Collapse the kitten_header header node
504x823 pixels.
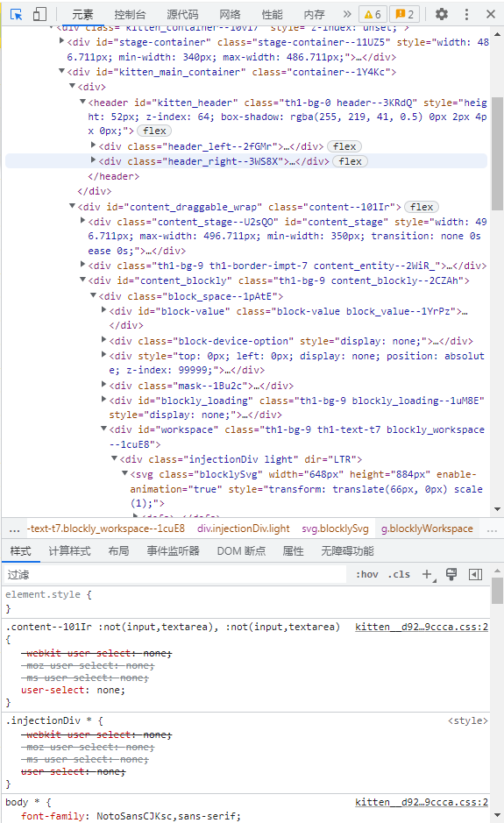(x=82, y=102)
